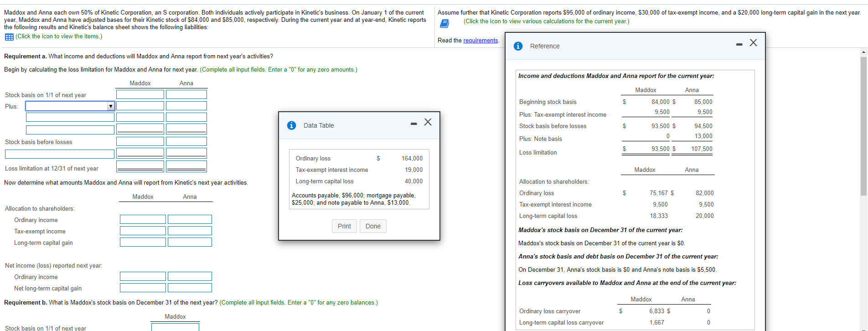Click Anna's amount field in Plus row
This screenshot has width=868, height=331.
click(186, 106)
